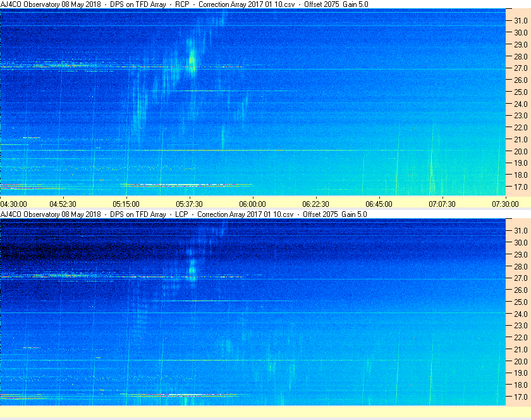The height and width of the screenshot is (420, 531).
Task: Click the 26.0 frequency label on RCP plot
Action: [521, 80]
